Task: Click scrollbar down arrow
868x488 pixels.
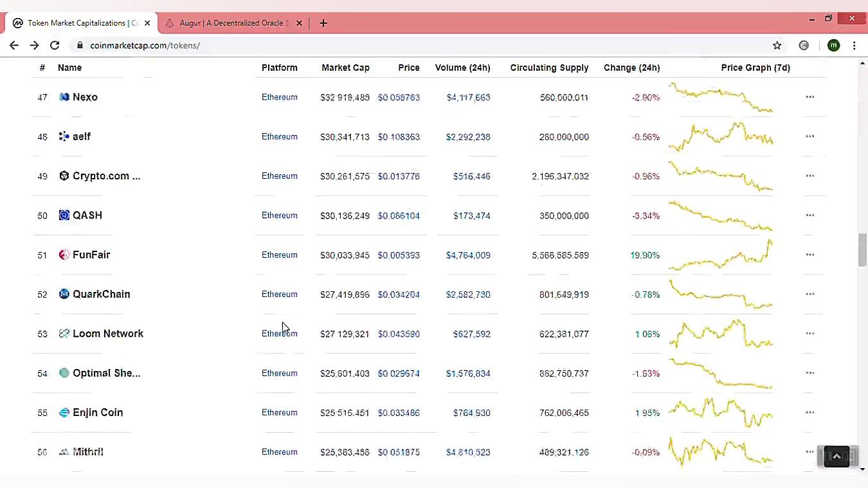Action: coord(862,469)
